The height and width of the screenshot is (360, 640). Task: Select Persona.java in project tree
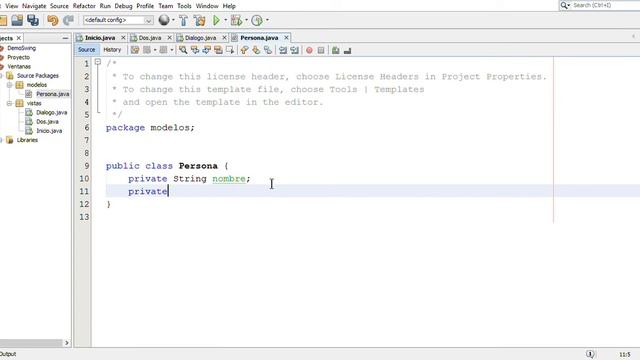[52, 94]
